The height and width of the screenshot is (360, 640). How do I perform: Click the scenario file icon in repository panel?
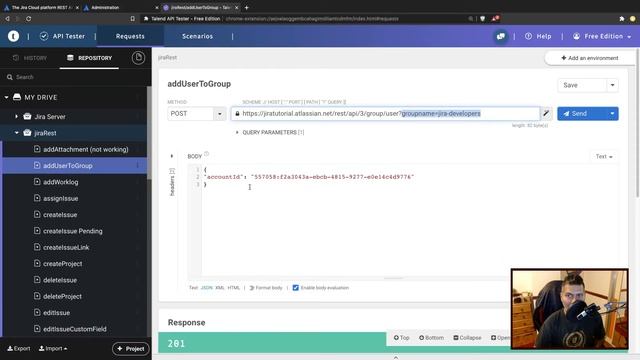pos(138,58)
